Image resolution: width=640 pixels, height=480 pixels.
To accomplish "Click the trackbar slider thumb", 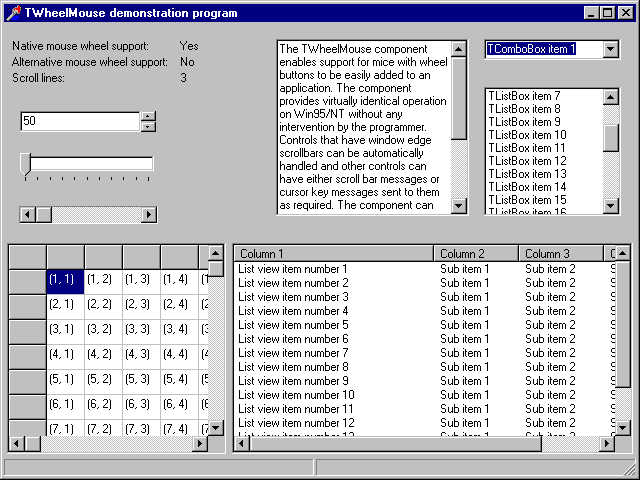I will (x=26, y=165).
